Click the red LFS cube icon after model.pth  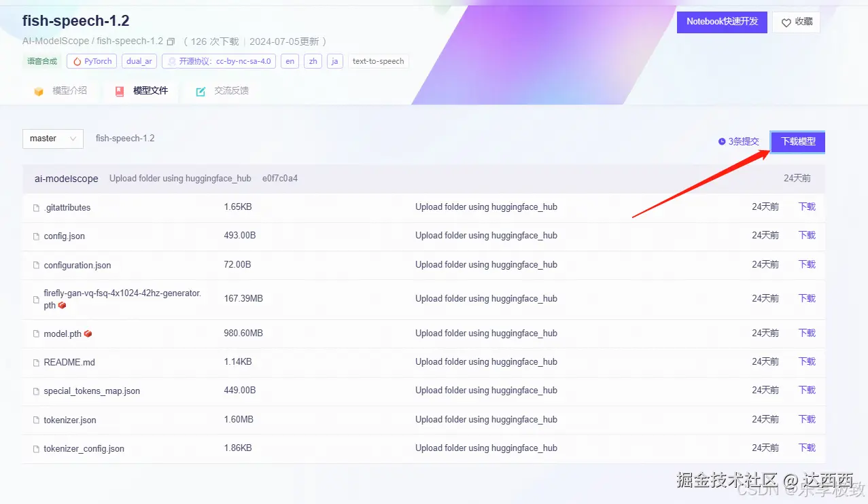coord(88,334)
